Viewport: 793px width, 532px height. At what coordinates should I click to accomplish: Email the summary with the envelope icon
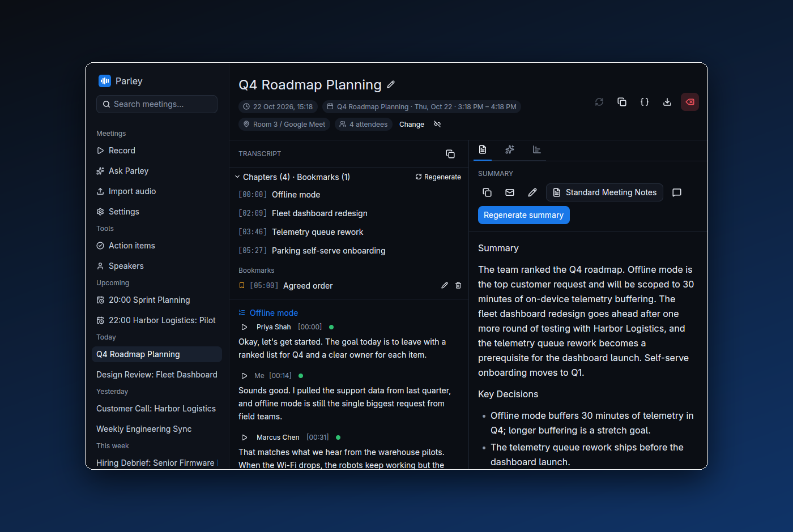[510, 192]
